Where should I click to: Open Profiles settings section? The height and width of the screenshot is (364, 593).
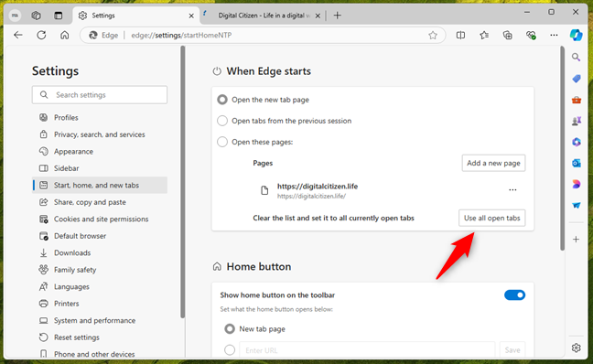point(100,118)
